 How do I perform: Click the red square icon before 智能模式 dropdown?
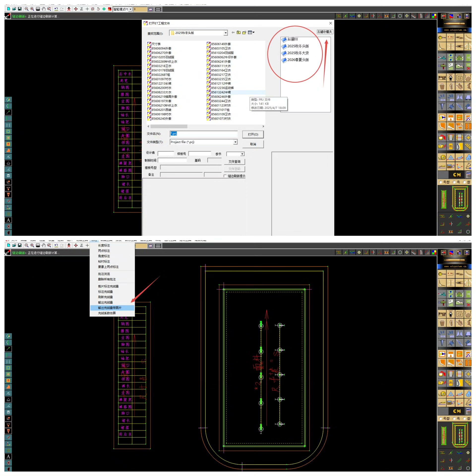[110, 9]
